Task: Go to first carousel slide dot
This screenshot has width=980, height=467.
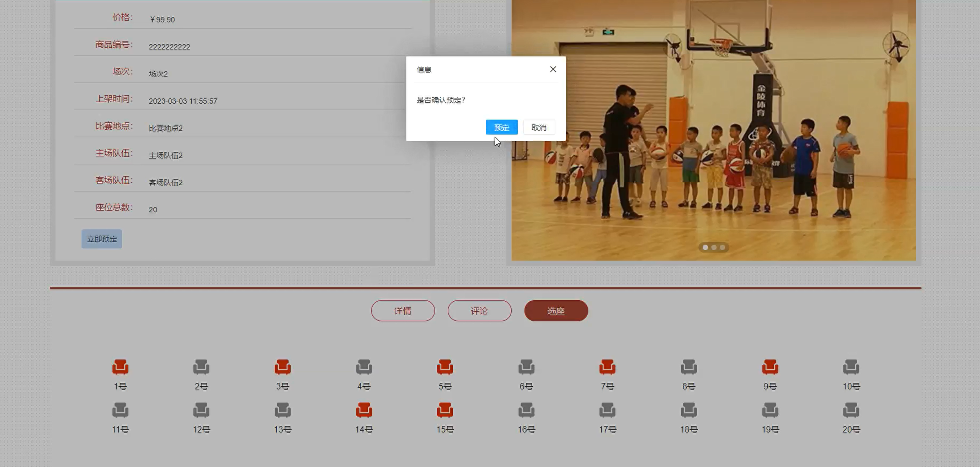Action: pyautogui.click(x=705, y=248)
